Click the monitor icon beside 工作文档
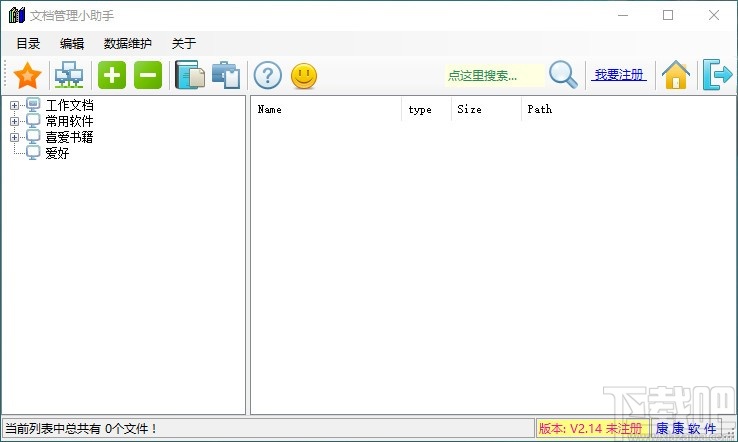 [33, 105]
